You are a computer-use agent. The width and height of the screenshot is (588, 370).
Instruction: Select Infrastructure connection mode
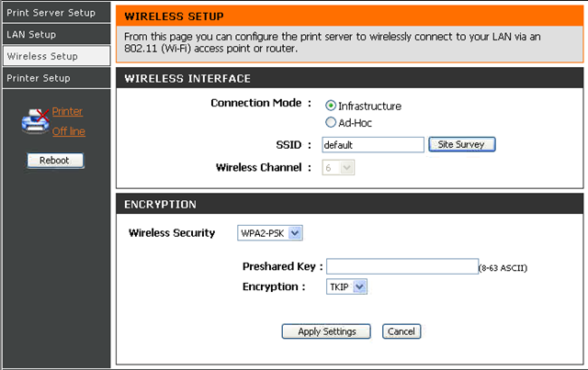(331, 106)
